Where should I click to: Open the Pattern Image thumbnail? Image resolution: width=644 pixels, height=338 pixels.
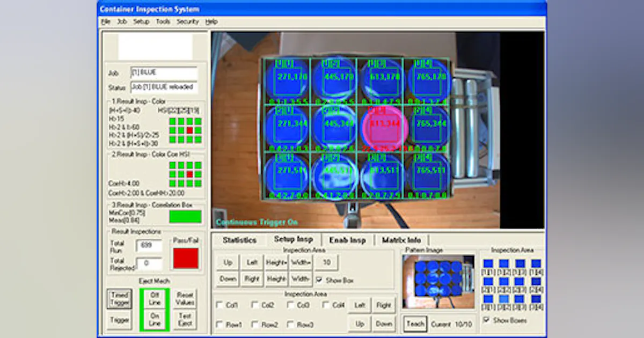point(438,282)
